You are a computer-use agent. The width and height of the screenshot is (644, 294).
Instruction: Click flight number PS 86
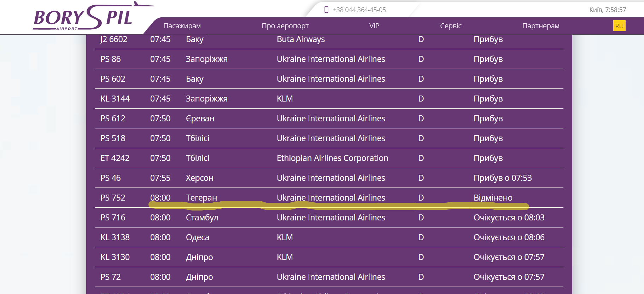click(x=110, y=59)
